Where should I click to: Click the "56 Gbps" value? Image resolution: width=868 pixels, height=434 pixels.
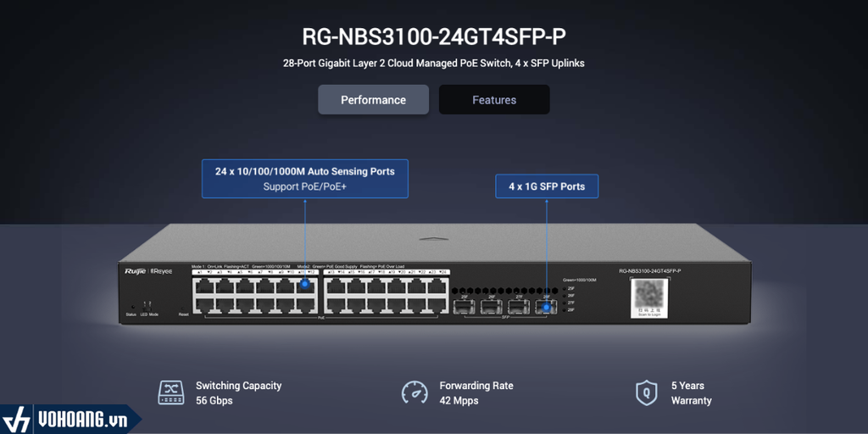(x=214, y=400)
